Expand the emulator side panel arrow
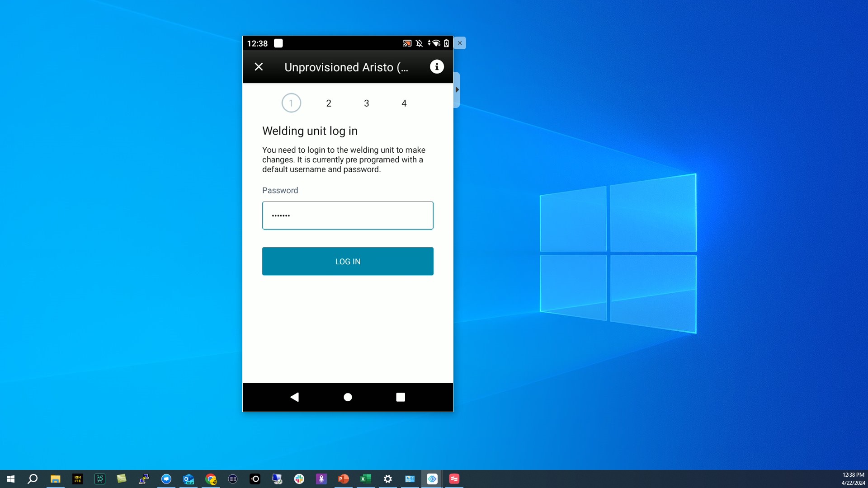The width and height of the screenshot is (868, 488). [x=457, y=90]
